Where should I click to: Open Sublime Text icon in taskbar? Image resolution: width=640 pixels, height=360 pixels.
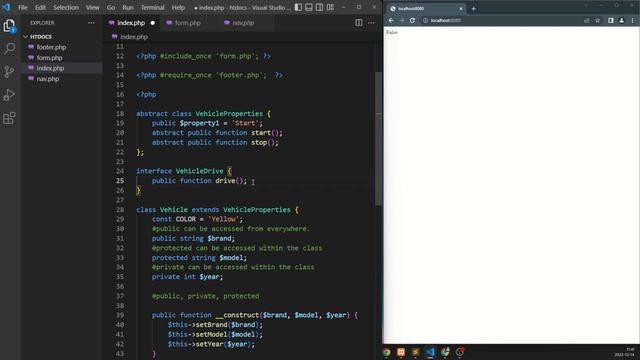416,352
